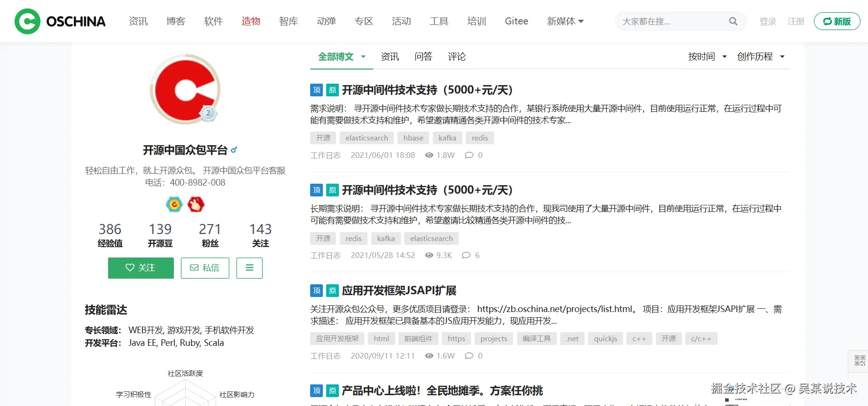Open 博客 in the top navigation
The width and height of the screenshot is (868, 406).
coord(176,21)
